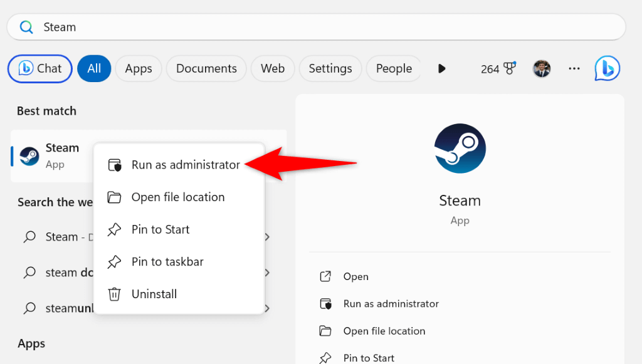Screen dimensions: 642x364
Task: Open the Bing Chat filter button
Action: pos(39,69)
